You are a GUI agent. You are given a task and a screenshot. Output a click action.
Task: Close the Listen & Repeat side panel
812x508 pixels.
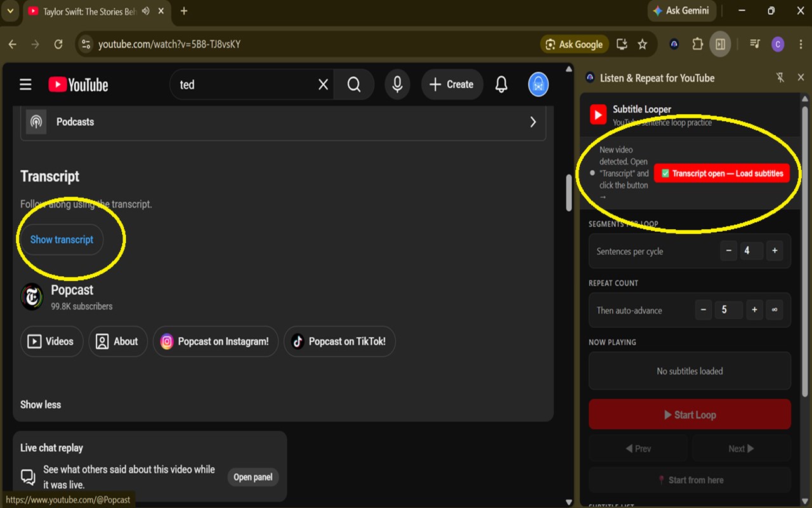click(x=801, y=77)
